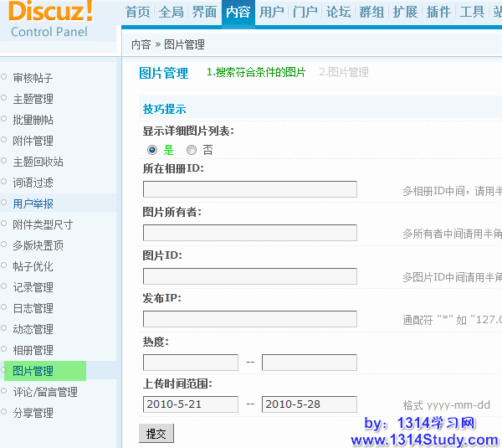Go to 相册管理 in the sidebar
Viewport: 502px width, 448px height.
(x=33, y=350)
